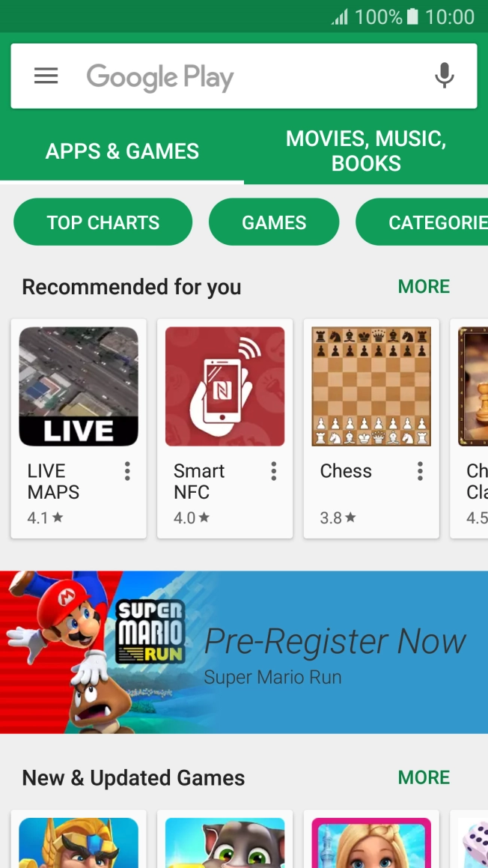
Task: Open the Talking Tom game icon
Action: coord(225,843)
